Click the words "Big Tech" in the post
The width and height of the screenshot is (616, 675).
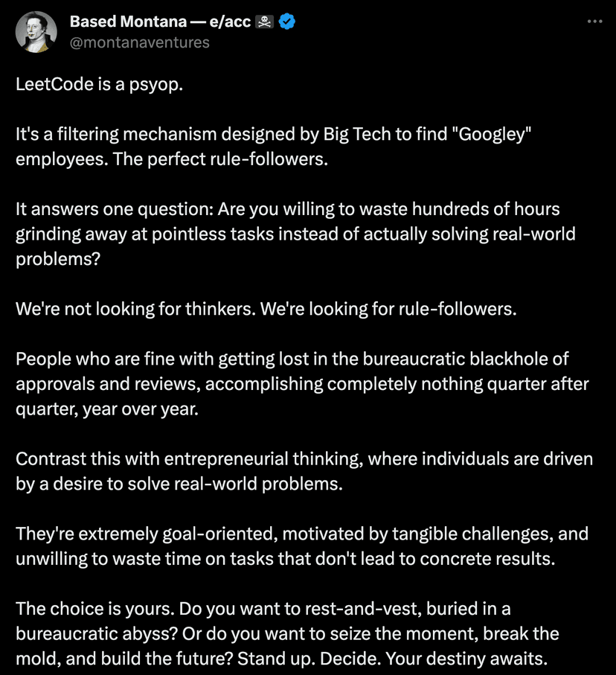353,135
